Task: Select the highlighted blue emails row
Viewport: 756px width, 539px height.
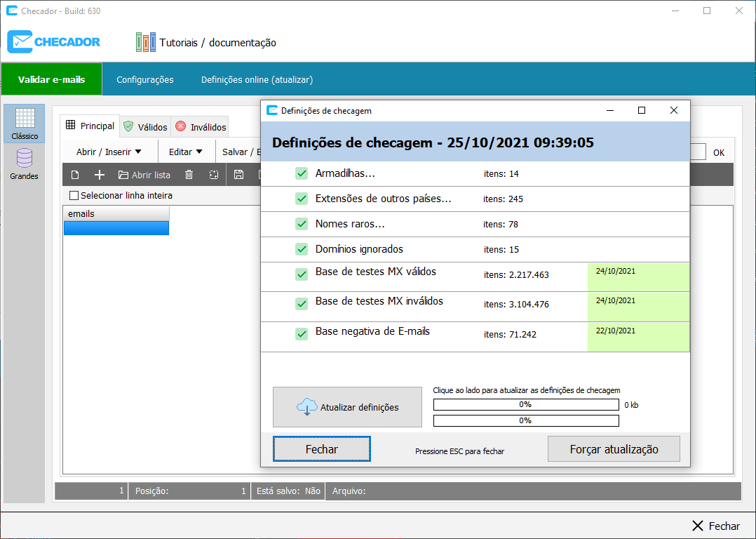Action: (x=116, y=228)
